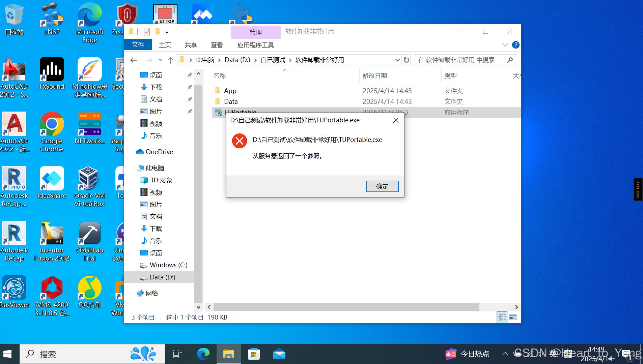Launch Oracle VM VirtualBox from the desktop
The height and width of the screenshot is (364, 643).
(89, 187)
